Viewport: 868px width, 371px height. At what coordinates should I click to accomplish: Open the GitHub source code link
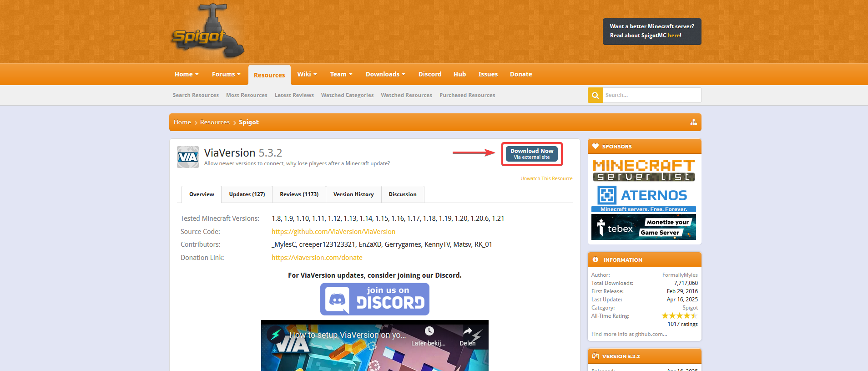pos(333,232)
